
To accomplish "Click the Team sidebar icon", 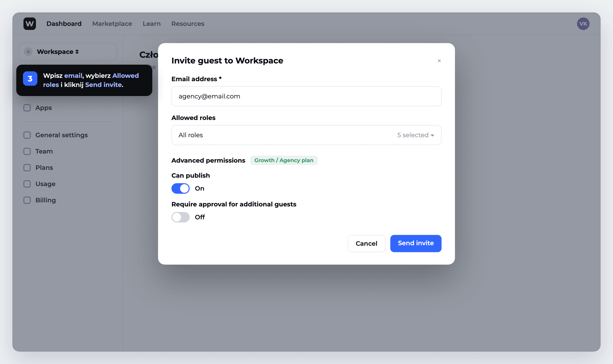I will tap(27, 151).
